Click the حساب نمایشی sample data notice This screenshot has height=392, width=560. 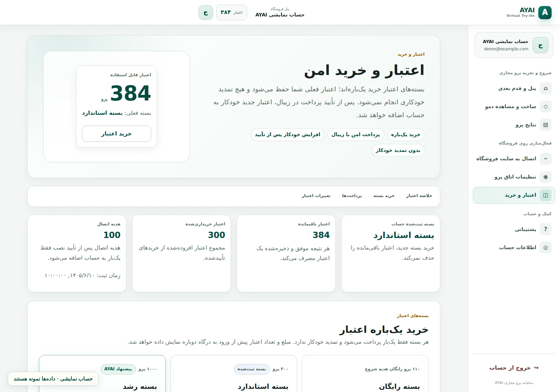(53, 379)
